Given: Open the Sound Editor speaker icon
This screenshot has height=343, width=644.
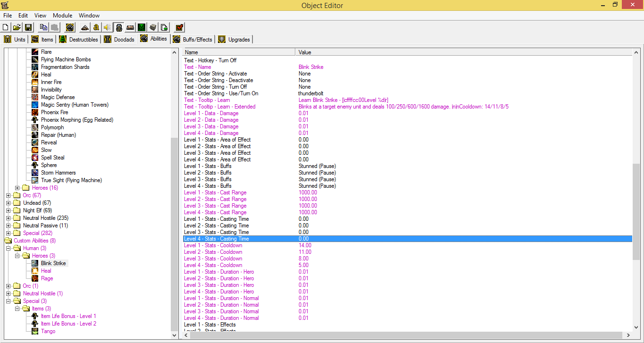Looking at the screenshot, I should coord(108,27).
